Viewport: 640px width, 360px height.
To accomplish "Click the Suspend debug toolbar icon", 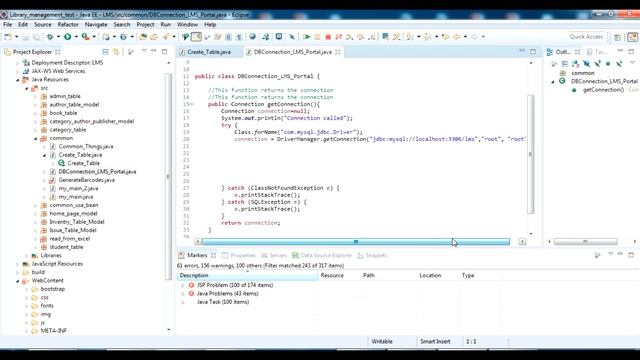I will pos(317,37).
